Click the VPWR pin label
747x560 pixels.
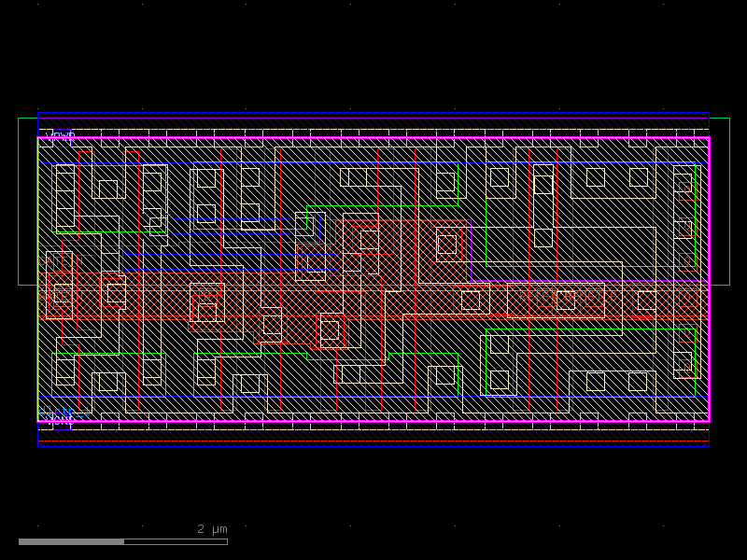(61, 136)
